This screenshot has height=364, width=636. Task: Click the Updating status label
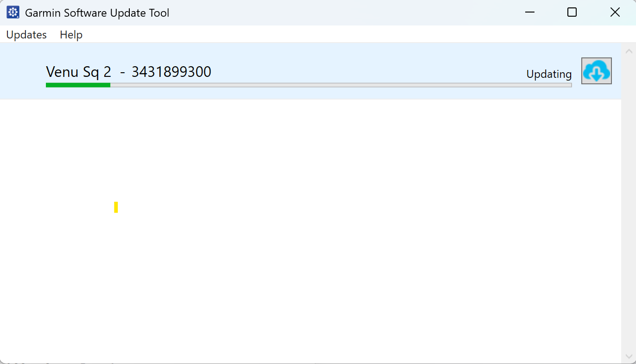click(x=549, y=74)
